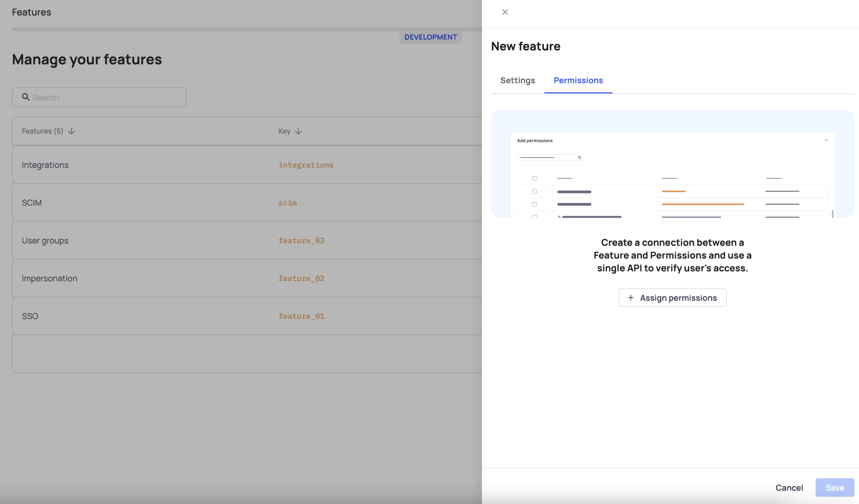The width and height of the screenshot is (859, 504).
Task: Close the New feature drawer
Action: pos(505,12)
